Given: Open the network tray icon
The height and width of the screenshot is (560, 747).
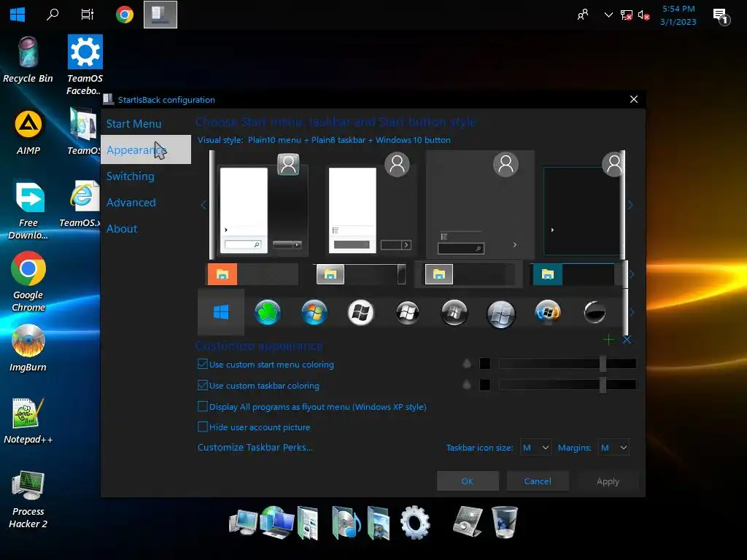Looking at the screenshot, I should [x=626, y=15].
